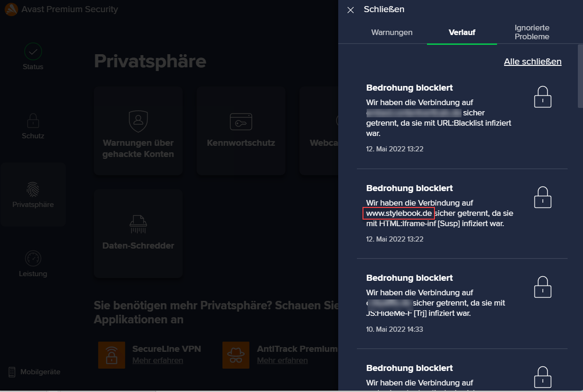This screenshot has width=583, height=392.
Task: Open the Leistung gauge icon
Action: tap(33, 258)
